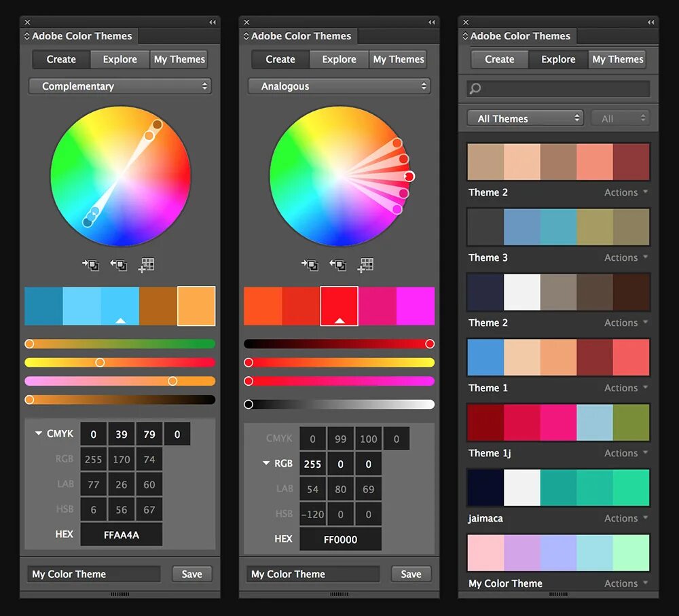679x616 pixels.
Task: Click pink-to-orange slider handle in Complementary panel
Action: pyautogui.click(x=172, y=381)
